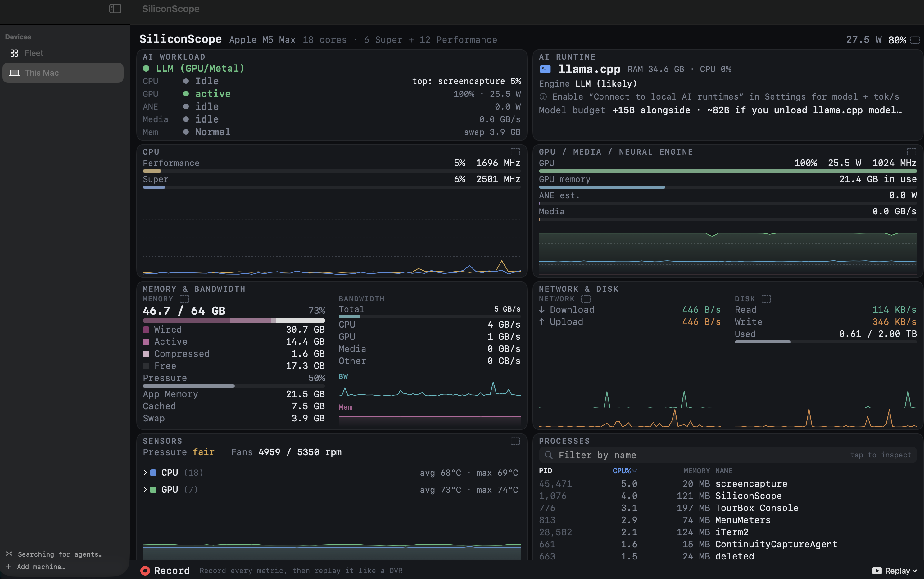The width and height of the screenshot is (924, 579).
Task: Click the green square beside GPU (7) in Sensors
Action: pyautogui.click(x=153, y=489)
